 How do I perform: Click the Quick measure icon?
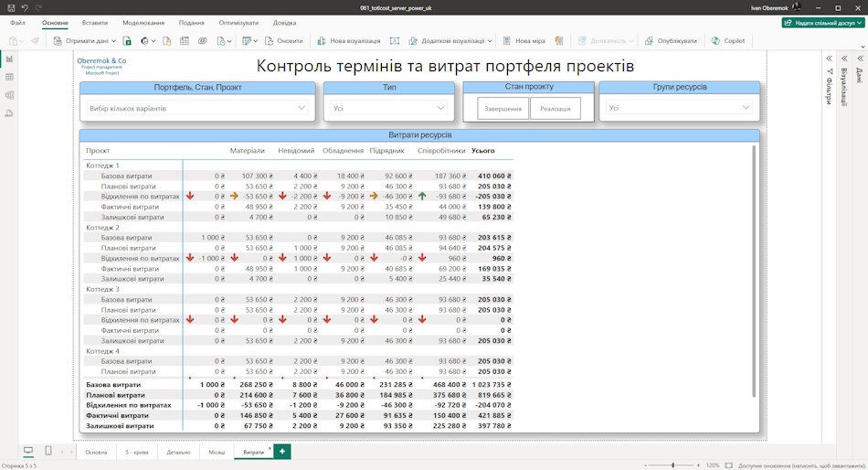pyautogui.click(x=559, y=41)
